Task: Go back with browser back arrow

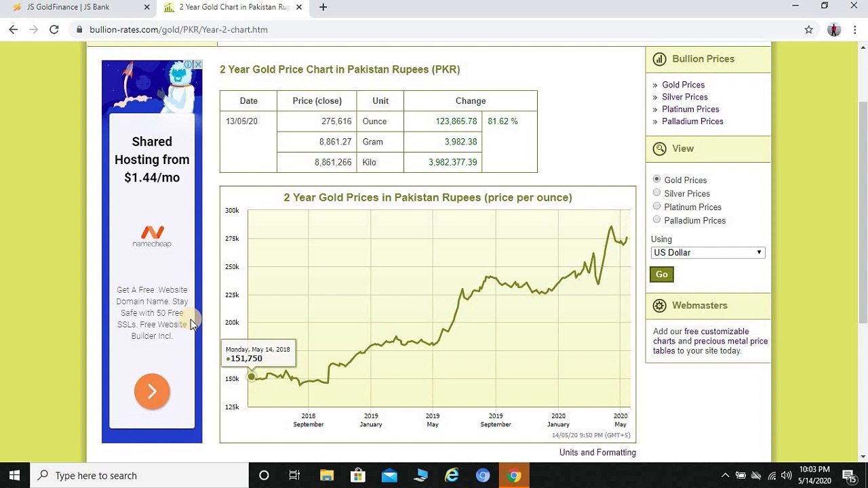Action: (x=13, y=30)
